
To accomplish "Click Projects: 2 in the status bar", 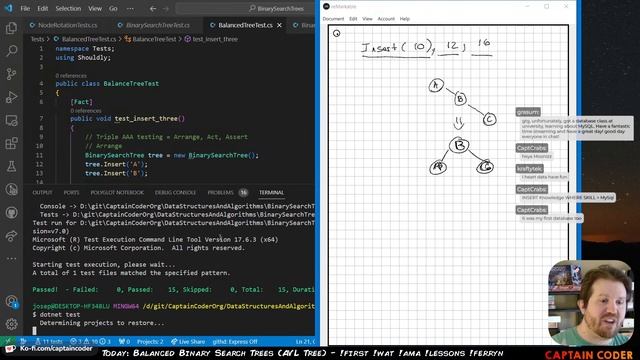I will pos(150,341).
